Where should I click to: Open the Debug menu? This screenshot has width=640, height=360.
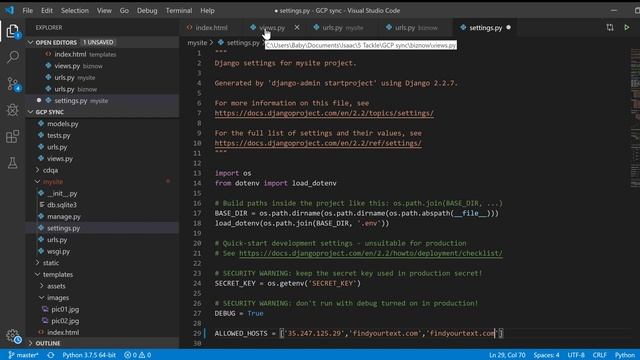click(x=147, y=11)
